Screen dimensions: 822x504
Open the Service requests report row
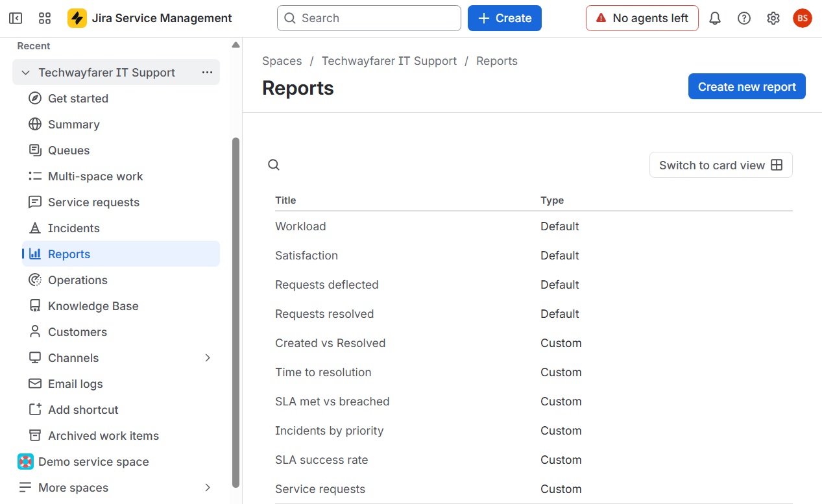533,489
